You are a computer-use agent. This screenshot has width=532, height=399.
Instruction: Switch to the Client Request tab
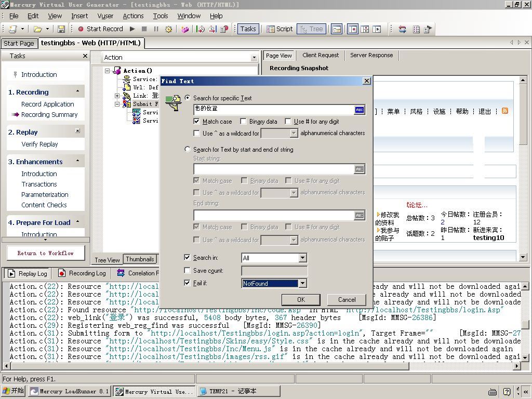tap(321, 55)
